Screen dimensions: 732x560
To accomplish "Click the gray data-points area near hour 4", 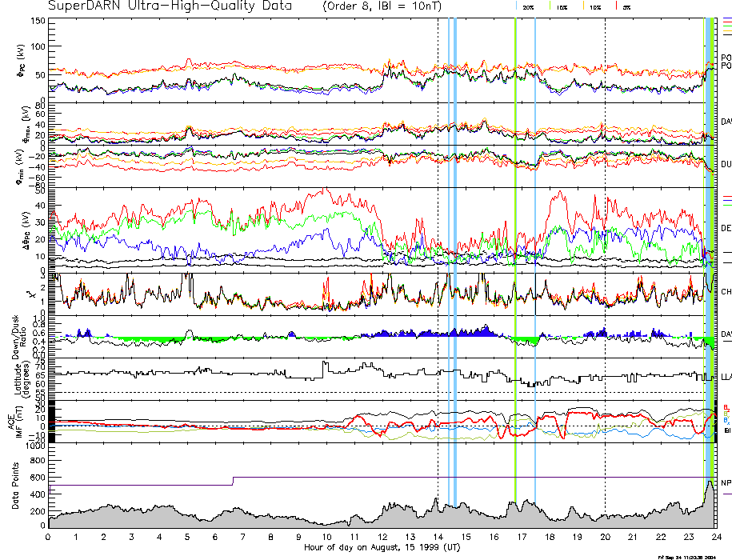I will tap(160, 518).
